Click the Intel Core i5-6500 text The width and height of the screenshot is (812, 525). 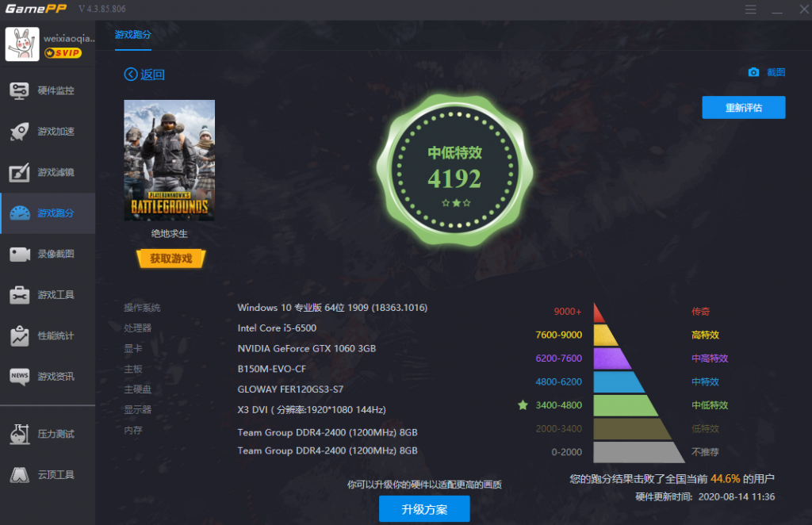click(277, 328)
